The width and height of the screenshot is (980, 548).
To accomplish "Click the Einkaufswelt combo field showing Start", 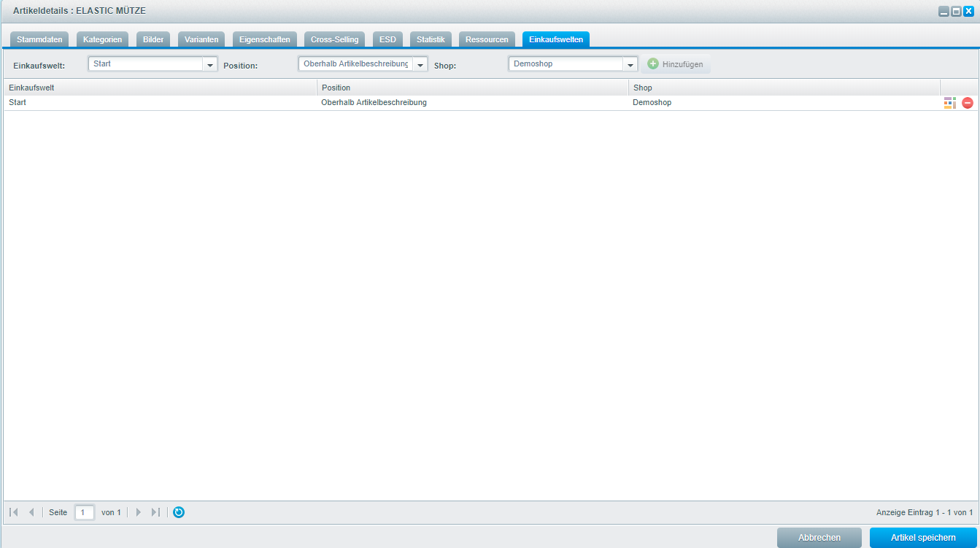I will pyautogui.click(x=146, y=64).
